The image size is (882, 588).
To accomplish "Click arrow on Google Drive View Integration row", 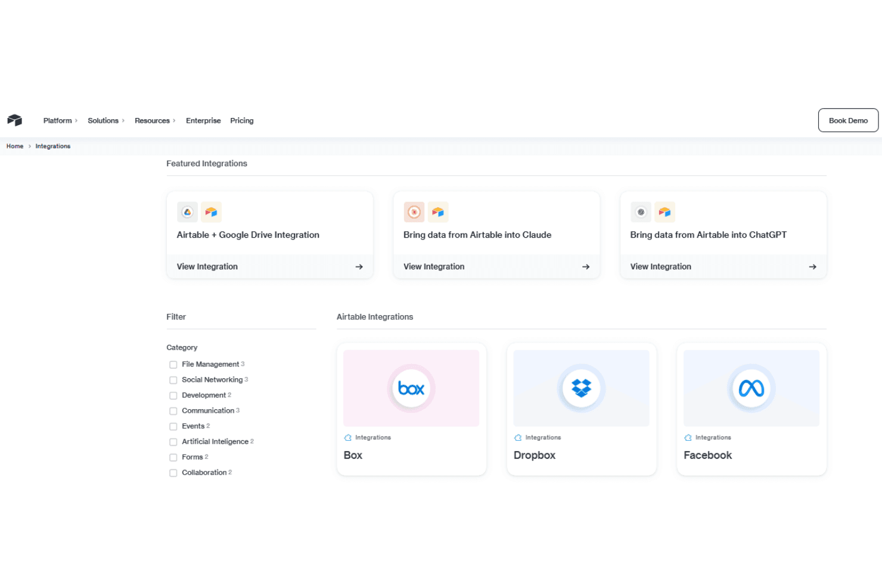I will [359, 267].
